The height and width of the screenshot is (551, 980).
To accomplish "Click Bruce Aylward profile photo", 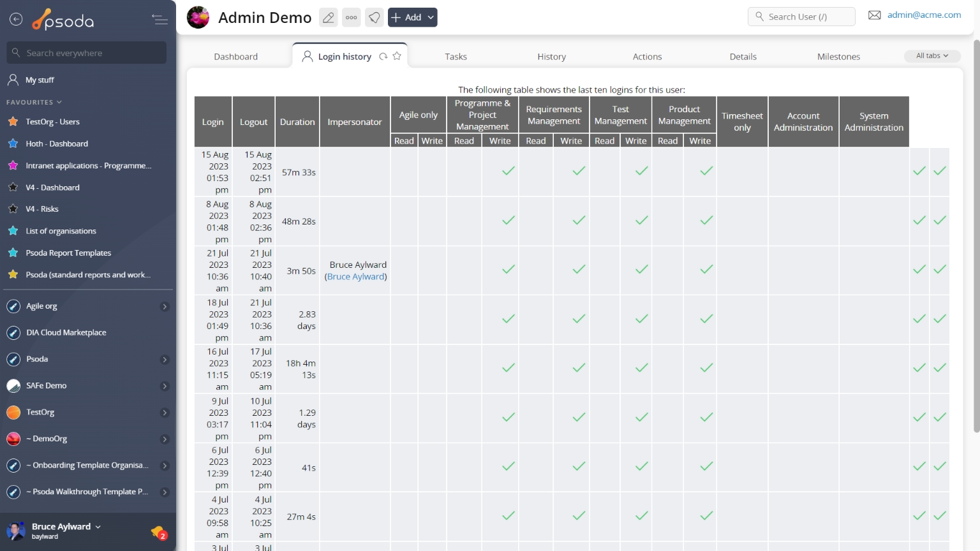I will (x=16, y=531).
